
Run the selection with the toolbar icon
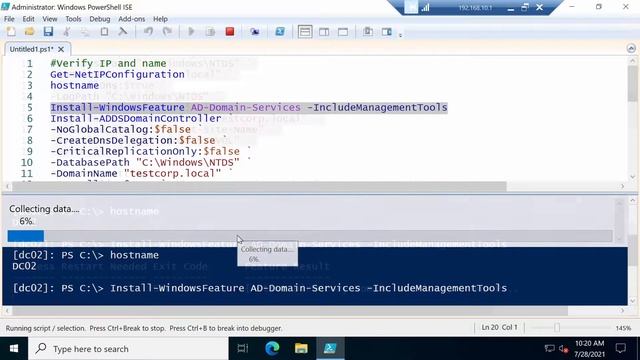tap(210, 31)
